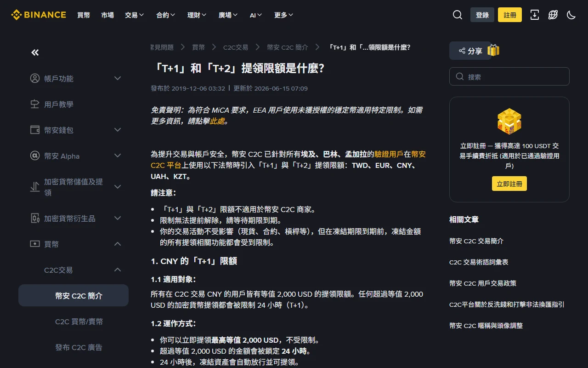588x368 pixels.
Task: Click the promo reward box image
Action: click(509, 121)
